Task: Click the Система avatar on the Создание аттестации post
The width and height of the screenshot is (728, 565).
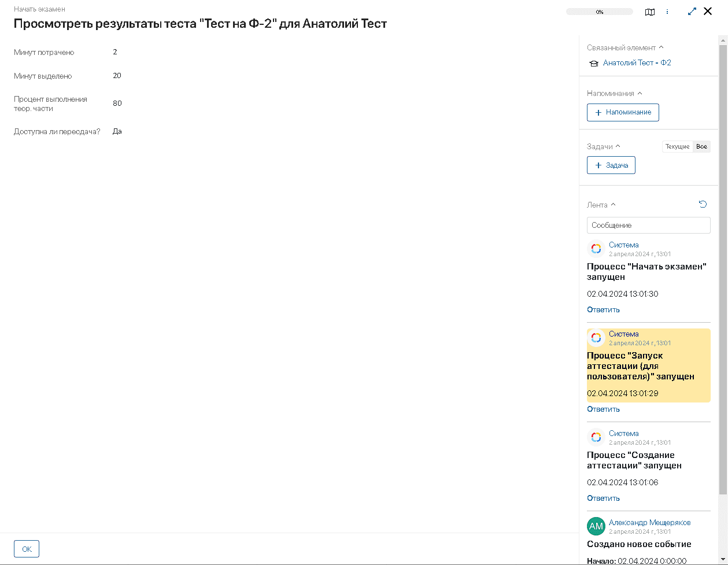Action: (x=596, y=437)
